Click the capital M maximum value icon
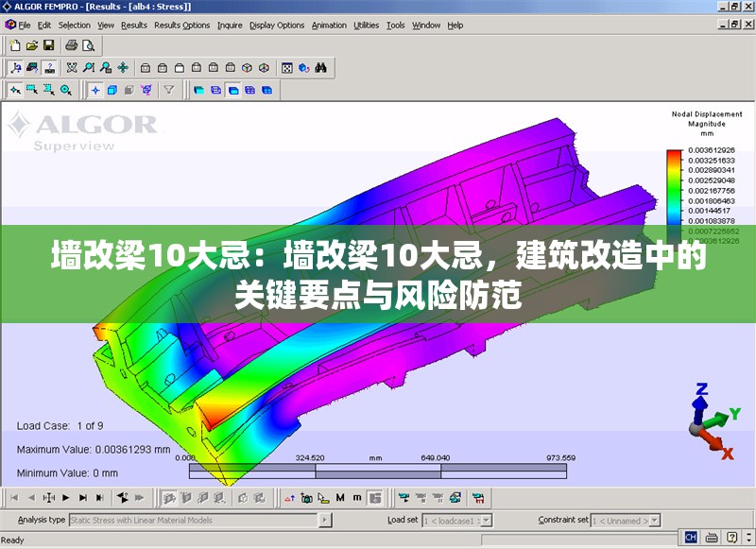 tap(340, 497)
